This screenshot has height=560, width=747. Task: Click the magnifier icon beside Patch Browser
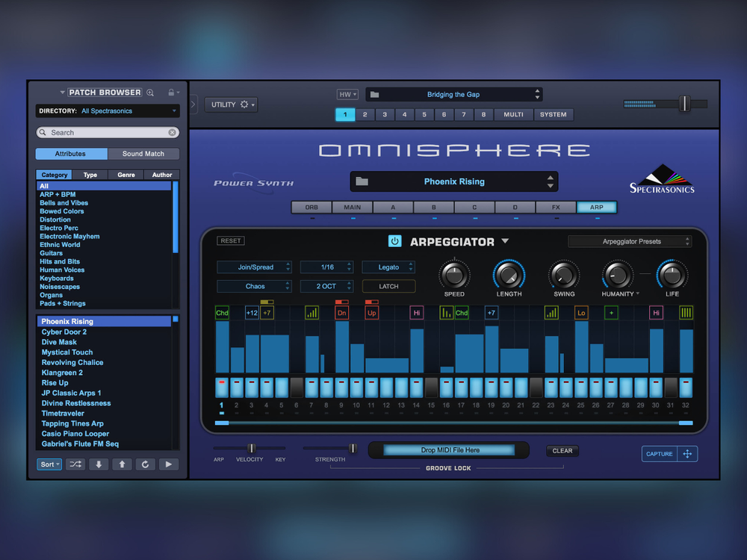tap(150, 92)
